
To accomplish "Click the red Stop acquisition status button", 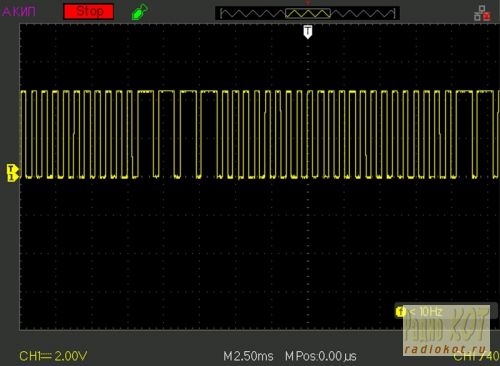I will [x=89, y=12].
